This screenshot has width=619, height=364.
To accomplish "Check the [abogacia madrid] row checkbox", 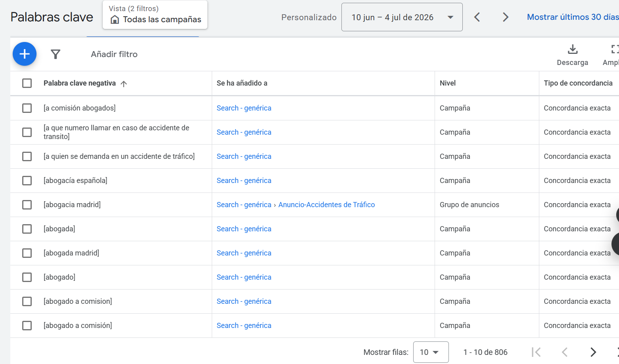I will coord(27,205).
